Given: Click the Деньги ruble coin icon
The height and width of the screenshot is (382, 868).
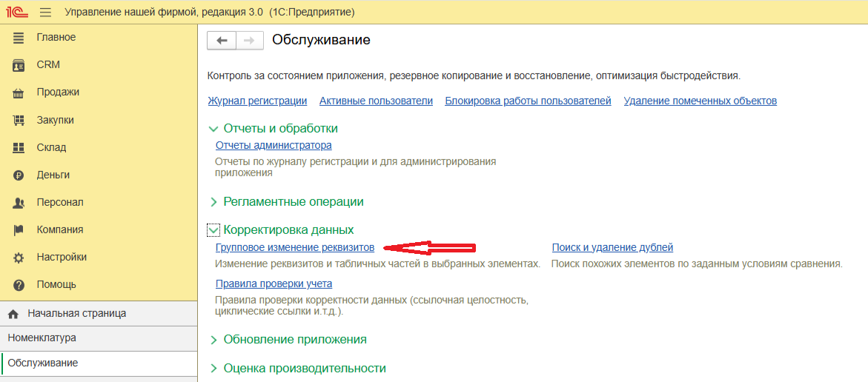Looking at the screenshot, I should tap(19, 175).
